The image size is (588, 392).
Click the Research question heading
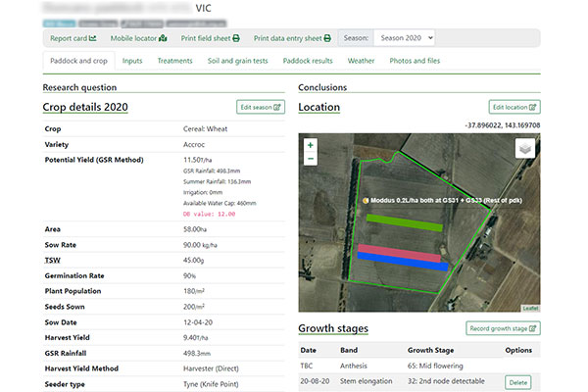click(x=79, y=87)
